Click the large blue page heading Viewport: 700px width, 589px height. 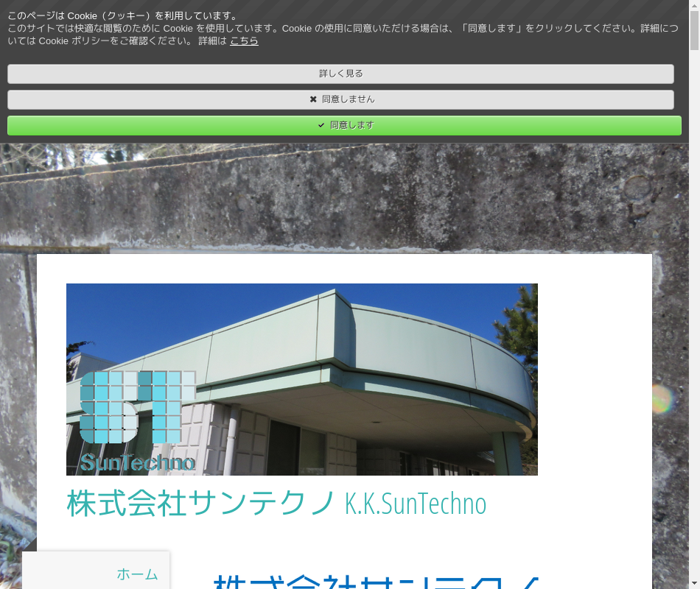(376, 580)
